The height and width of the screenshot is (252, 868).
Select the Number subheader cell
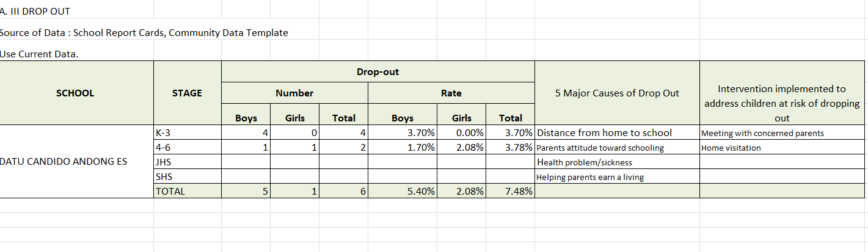pos(294,93)
